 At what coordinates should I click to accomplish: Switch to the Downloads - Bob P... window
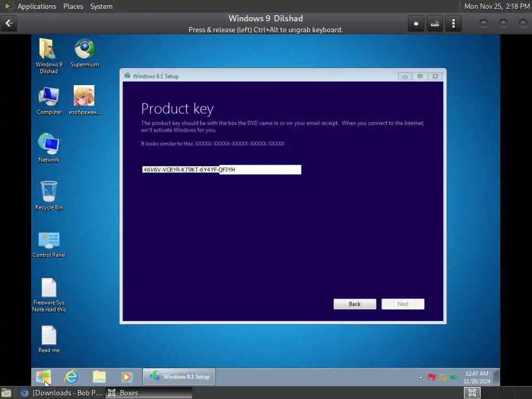pyautogui.click(x=61, y=393)
